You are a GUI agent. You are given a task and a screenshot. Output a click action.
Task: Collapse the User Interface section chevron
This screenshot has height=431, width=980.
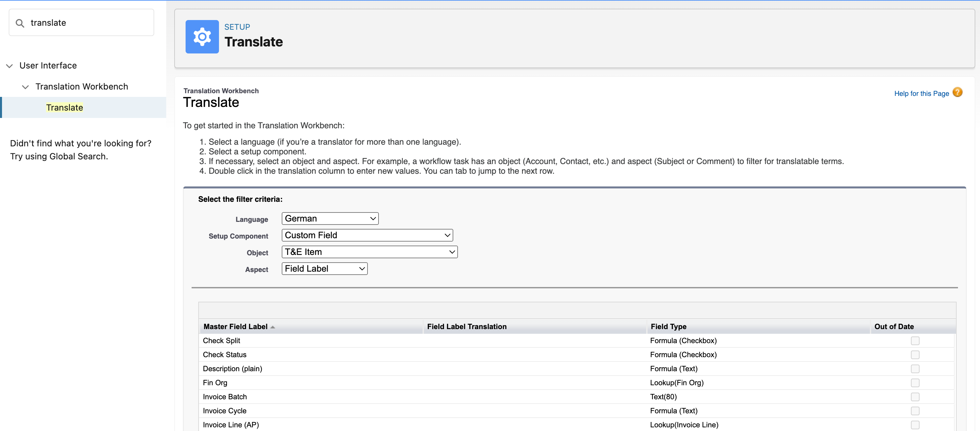pos(9,66)
